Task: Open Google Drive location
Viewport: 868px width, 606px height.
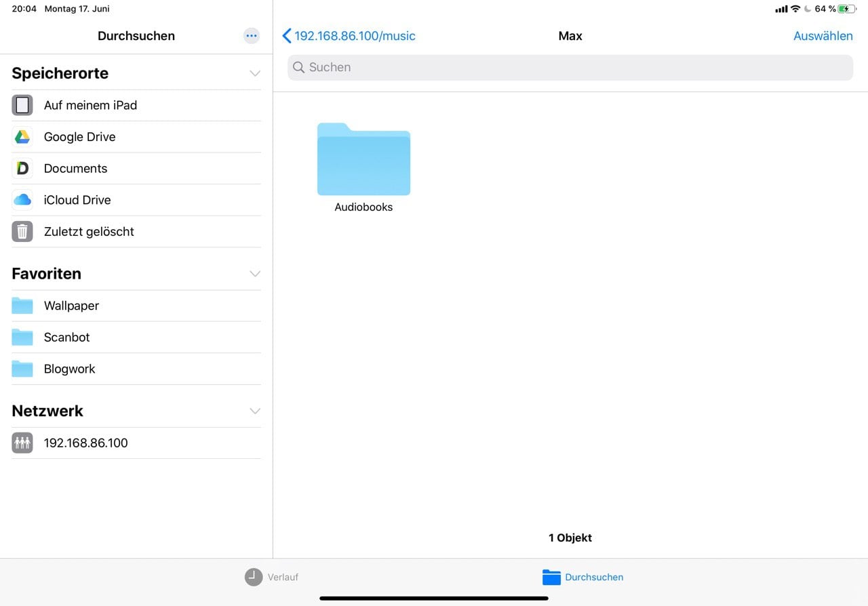Action: pos(136,137)
